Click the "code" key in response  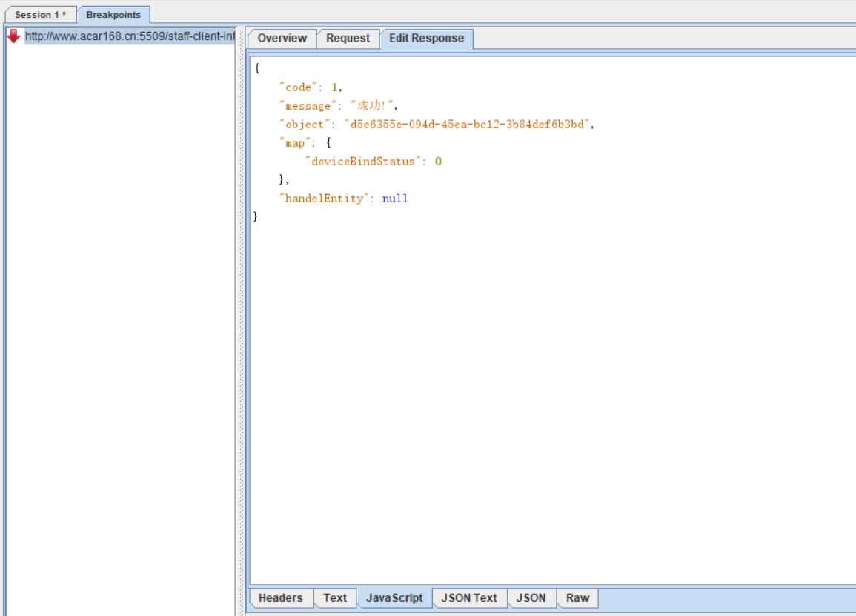[x=298, y=87]
